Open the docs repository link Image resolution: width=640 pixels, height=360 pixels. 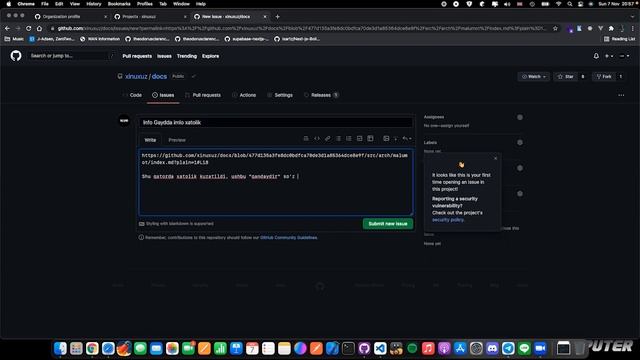click(159, 76)
